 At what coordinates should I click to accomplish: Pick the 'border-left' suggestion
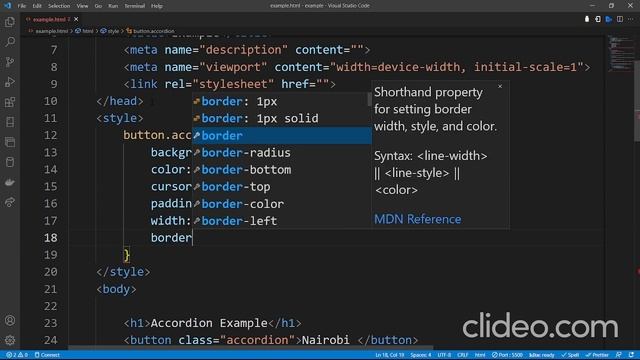[x=282, y=221]
